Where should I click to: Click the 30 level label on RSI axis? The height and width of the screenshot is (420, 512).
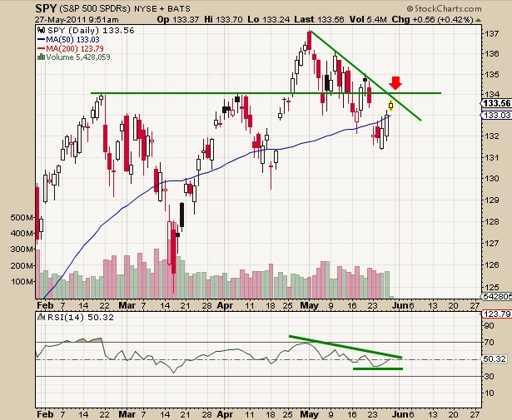(x=490, y=376)
